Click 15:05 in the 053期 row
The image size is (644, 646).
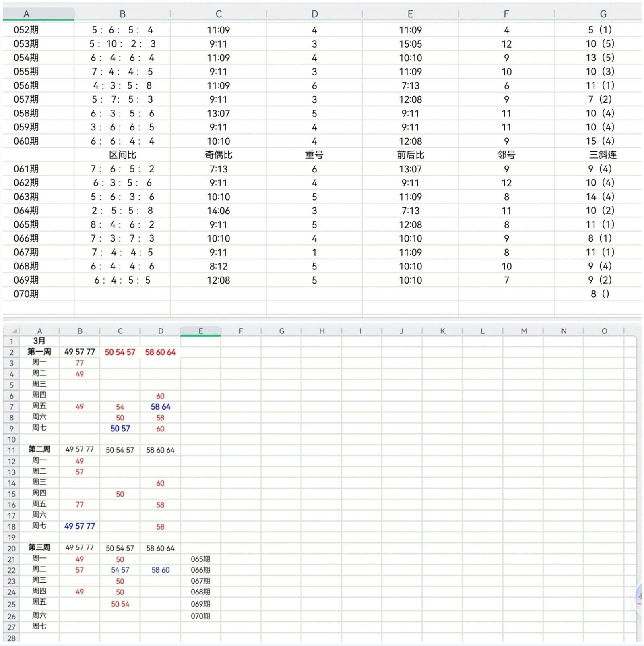tap(410, 44)
